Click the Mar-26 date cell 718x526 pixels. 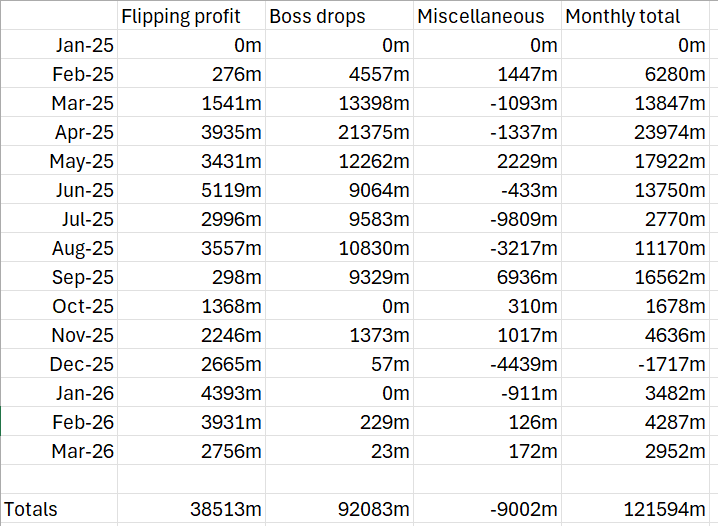pos(59,451)
